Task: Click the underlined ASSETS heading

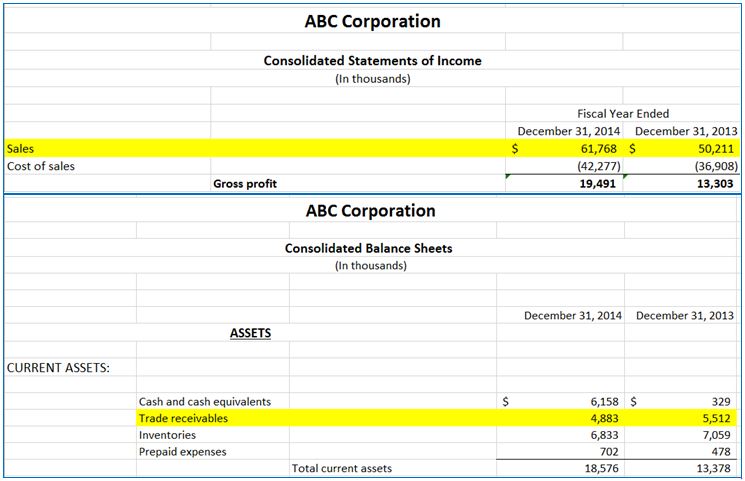Action: click(250, 333)
